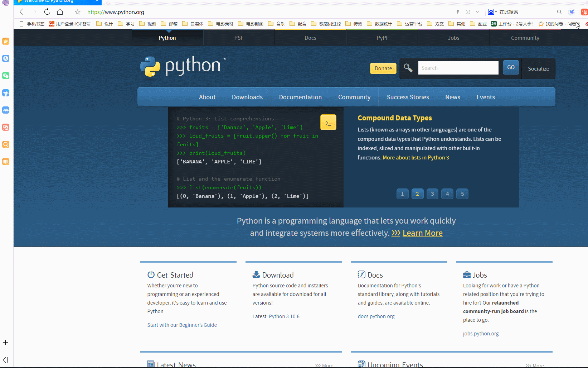Open the 自媒体 bookmark folder
588x368 pixels.
point(193,24)
